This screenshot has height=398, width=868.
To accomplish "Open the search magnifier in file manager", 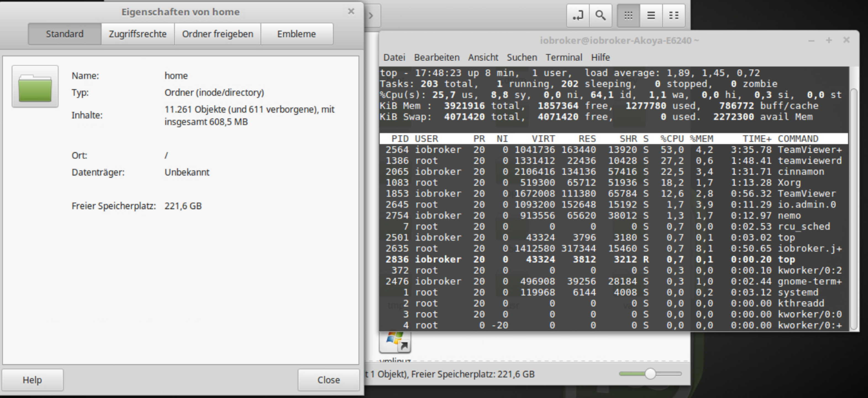I will coord(601,15).
